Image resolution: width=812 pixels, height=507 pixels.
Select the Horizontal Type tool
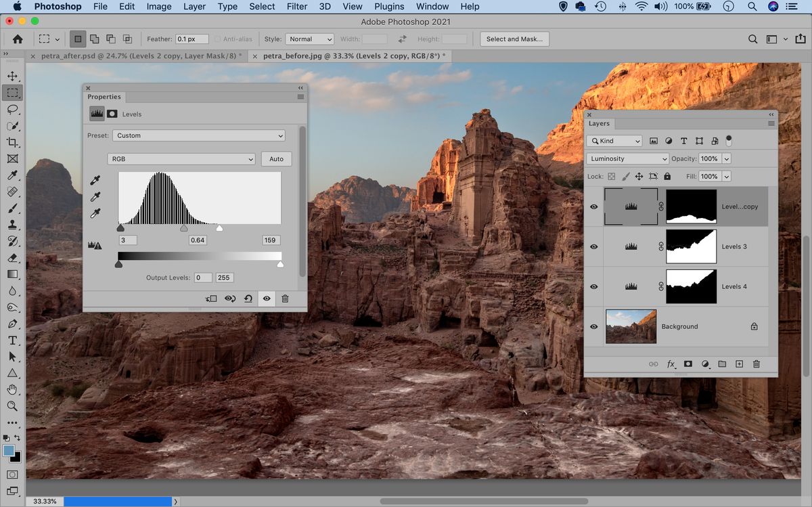(12, 340)
